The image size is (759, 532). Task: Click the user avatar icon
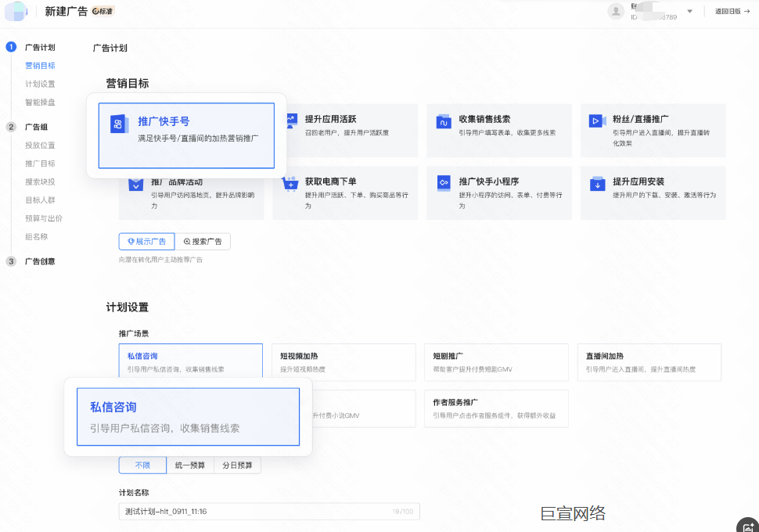[616, 11]
